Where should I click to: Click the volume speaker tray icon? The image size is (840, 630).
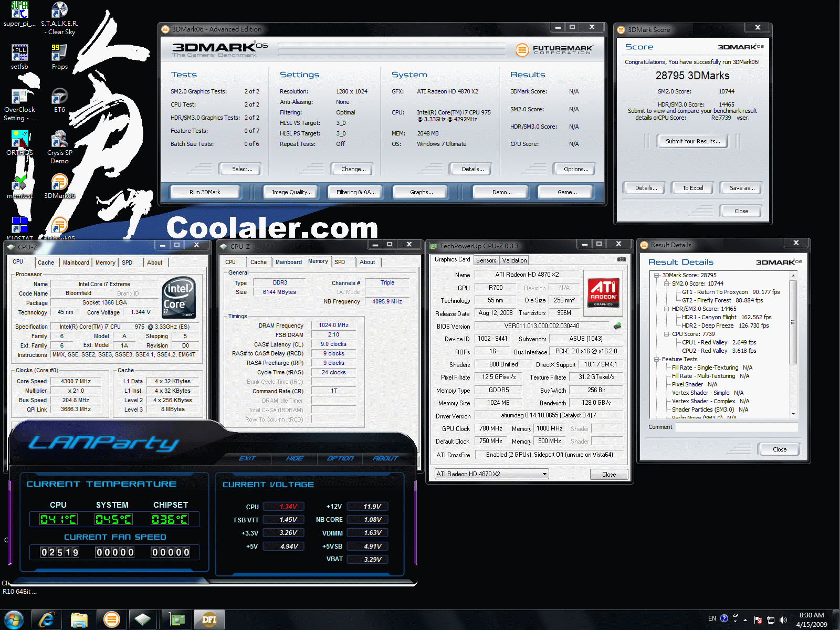click(x=783, y=620)
